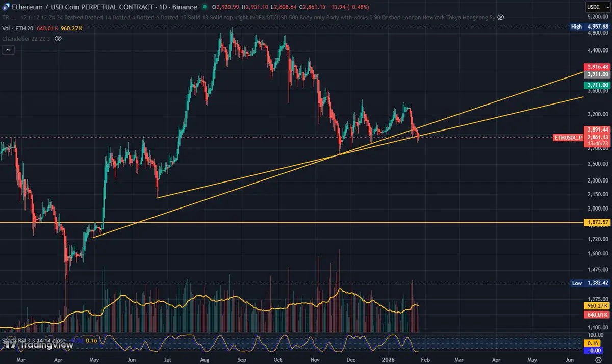Click the Dec label on the time axis

(x=350, y=360)
